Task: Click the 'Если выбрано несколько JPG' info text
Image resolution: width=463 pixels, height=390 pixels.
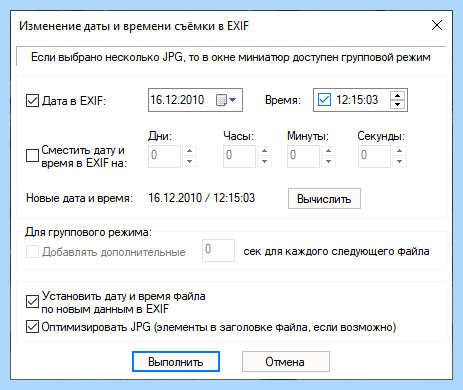Action: point(231,57)
